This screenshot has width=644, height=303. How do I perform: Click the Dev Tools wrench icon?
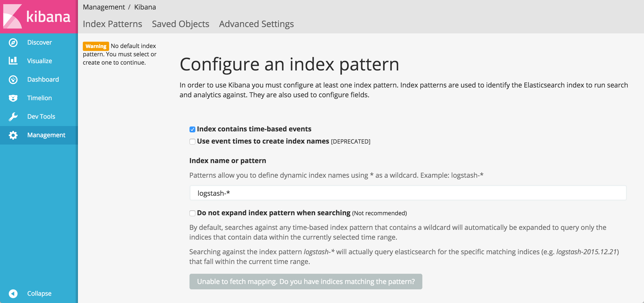pyautogui.click(x=13, y=117)
